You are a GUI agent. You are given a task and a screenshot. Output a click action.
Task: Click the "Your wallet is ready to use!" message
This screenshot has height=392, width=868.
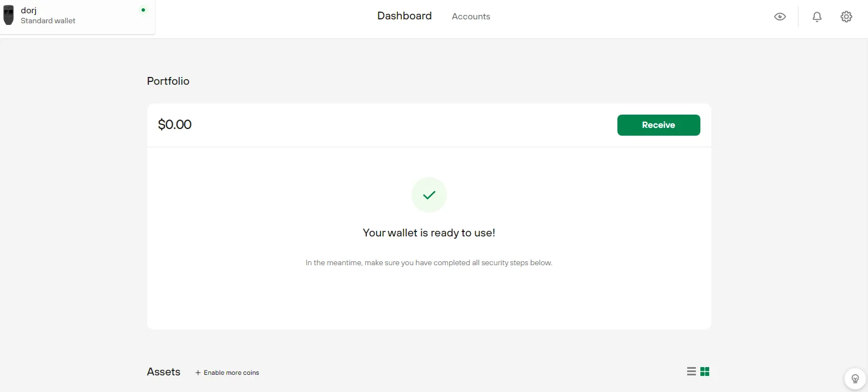point(429,233)
